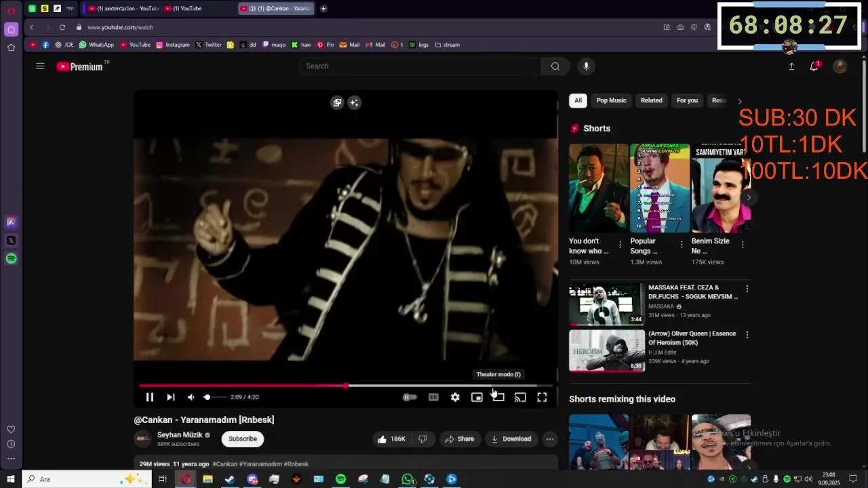Image resolution: width=868 pixels, height=488 pixels.
Task: Open a new browser tab with plus
Action: point(323,8)
